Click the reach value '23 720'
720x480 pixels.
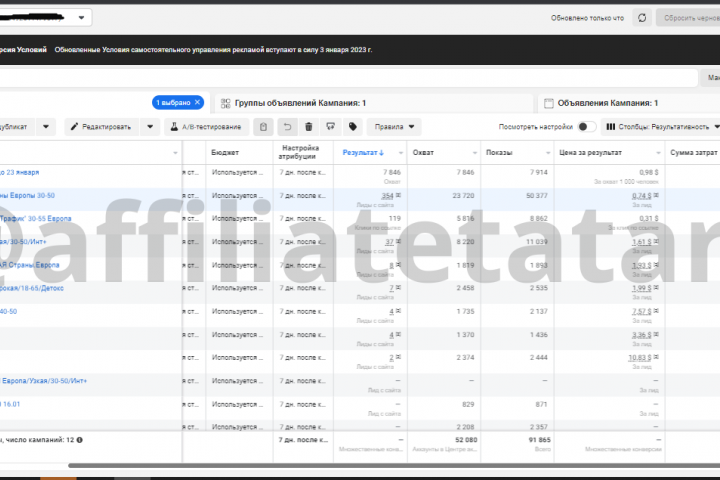click(x=463, y=196)
